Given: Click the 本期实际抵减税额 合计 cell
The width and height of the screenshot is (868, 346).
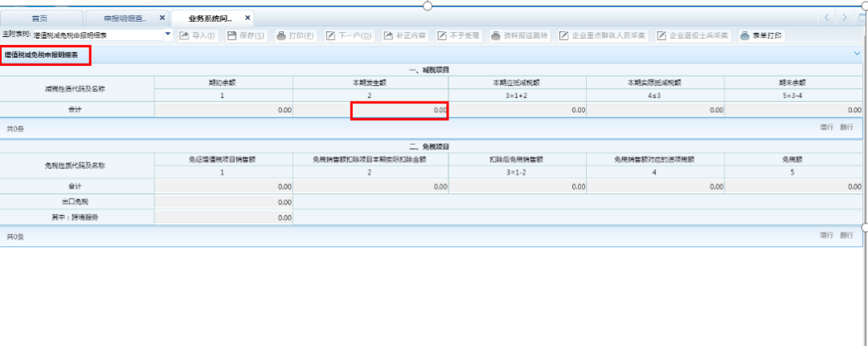Looking at the screenshot, I should [656, 109].
